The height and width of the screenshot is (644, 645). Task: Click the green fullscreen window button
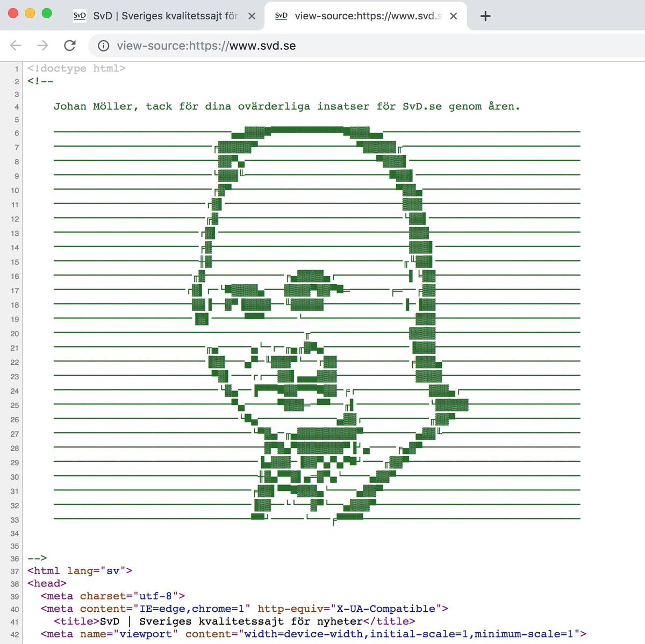47,13
